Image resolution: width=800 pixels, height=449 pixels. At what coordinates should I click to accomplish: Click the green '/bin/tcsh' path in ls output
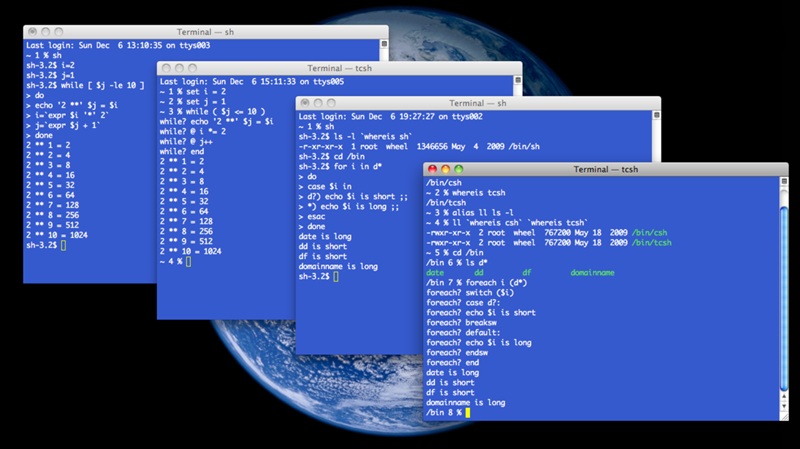tap(651, 242)
